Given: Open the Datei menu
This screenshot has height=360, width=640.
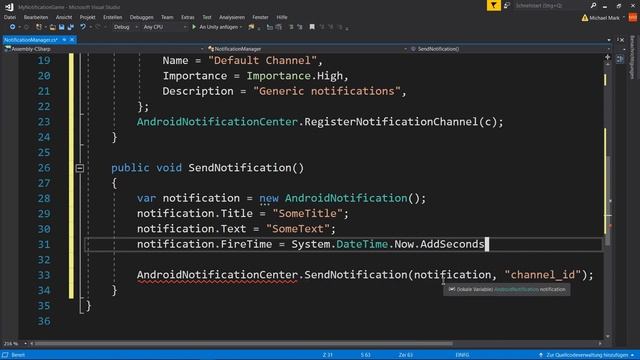Looking at the screenshot, I should tap(10, 17).
